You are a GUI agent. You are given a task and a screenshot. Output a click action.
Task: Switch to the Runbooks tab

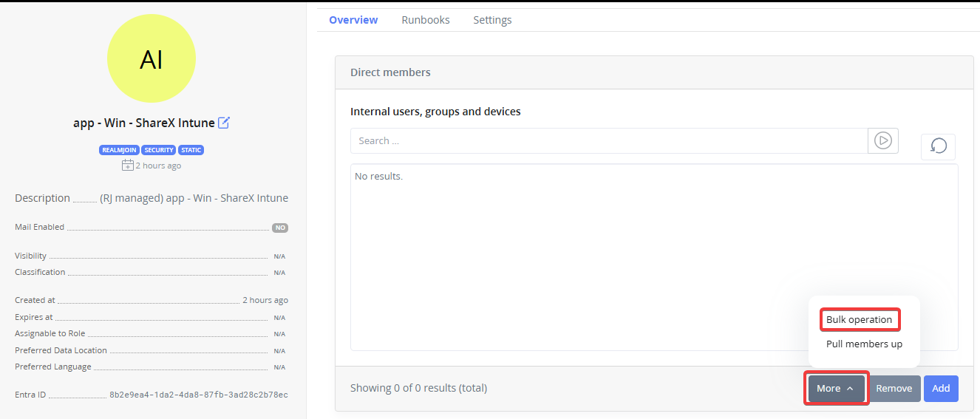[x=426, y=20]
